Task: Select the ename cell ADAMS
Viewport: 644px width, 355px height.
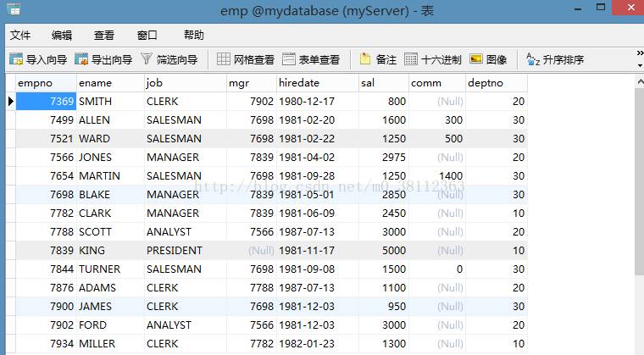Action: 110,287
